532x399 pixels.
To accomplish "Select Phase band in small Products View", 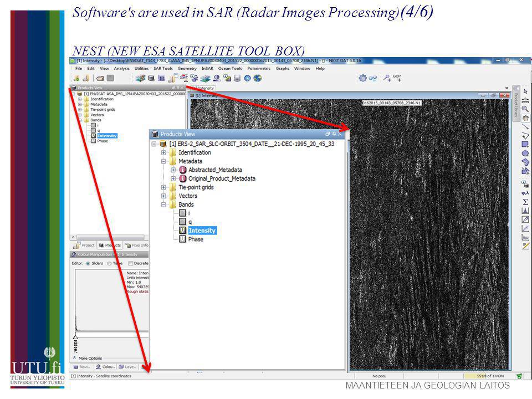I will (x=103, y=141).
